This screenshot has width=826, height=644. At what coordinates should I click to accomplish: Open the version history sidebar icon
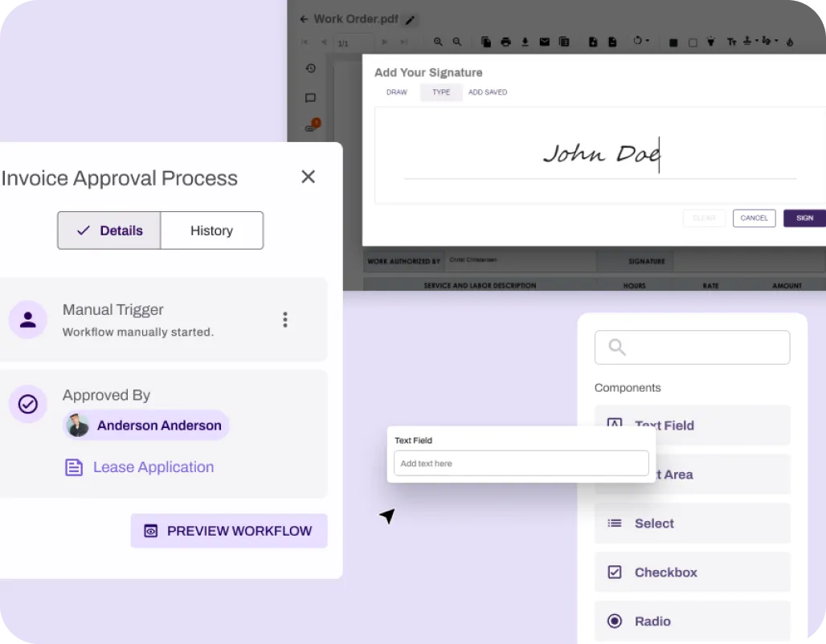[311, 69]
